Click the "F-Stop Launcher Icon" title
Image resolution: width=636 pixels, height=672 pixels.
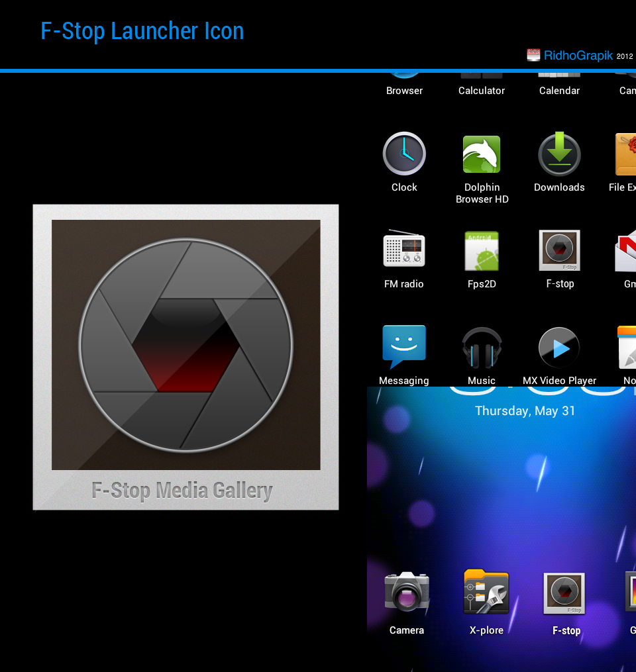coord(142,31)
